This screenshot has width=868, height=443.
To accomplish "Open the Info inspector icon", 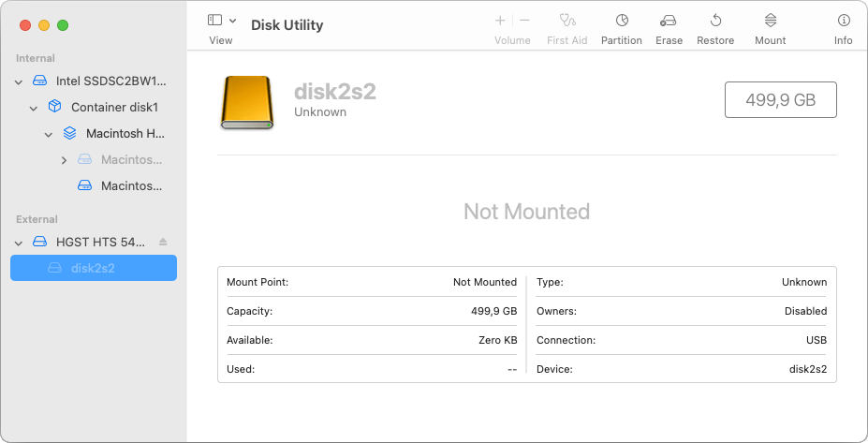I will click(843, 21).
